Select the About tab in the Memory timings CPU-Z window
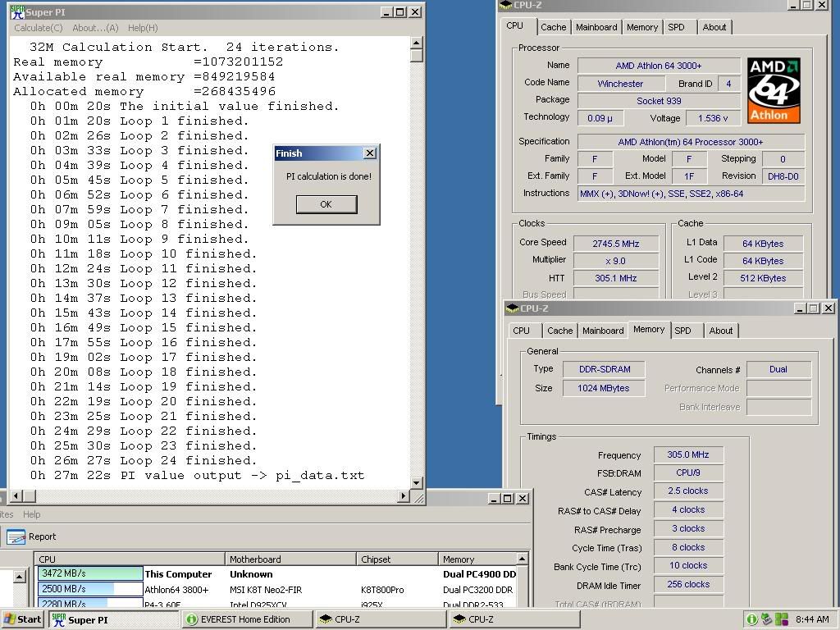Image resolution: width=840 pixels, height=630 pixels. point(721,331)
